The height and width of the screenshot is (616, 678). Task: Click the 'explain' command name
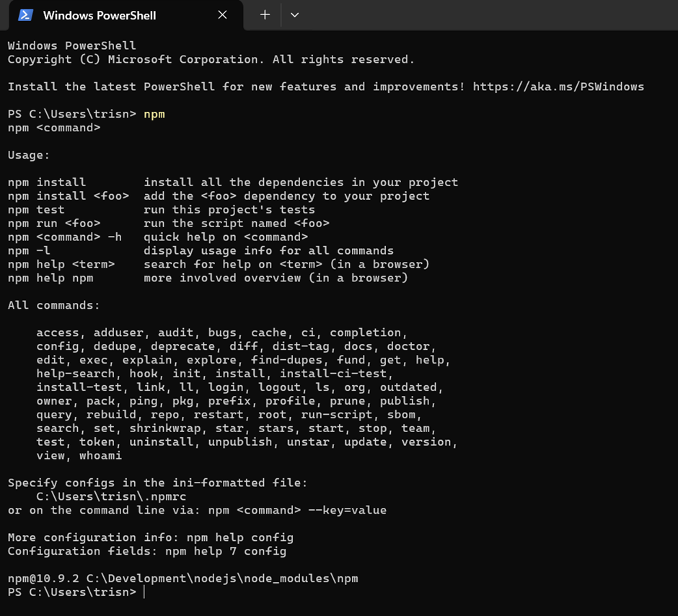147,360
